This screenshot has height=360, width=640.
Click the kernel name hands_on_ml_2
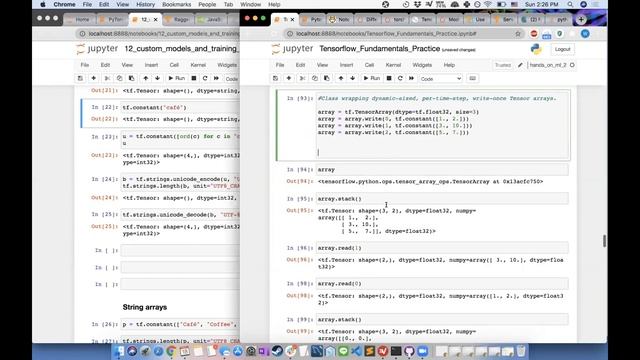[x=548, y=65]
